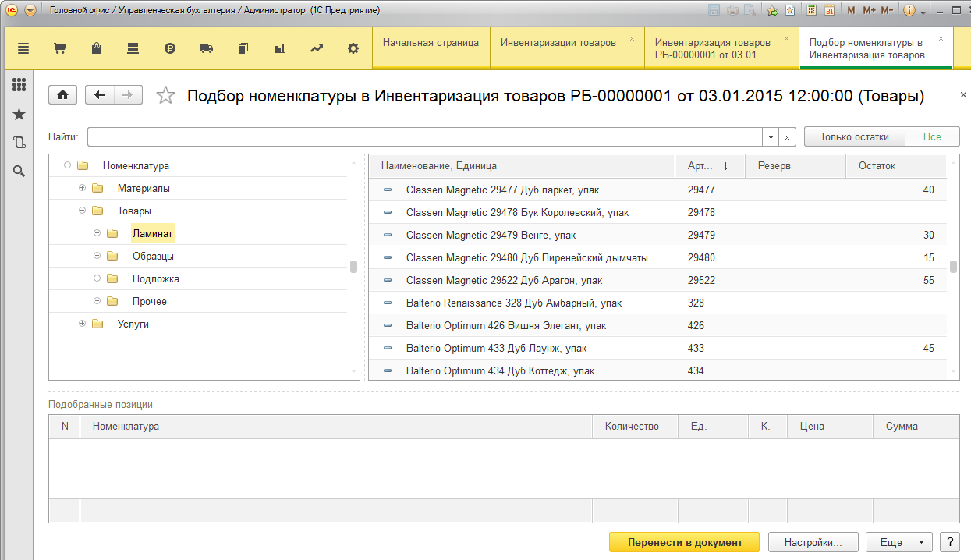The width and height of the screenshot is (971, 560).
Task: Open the Найти search history dropdown
Action: pos(771,136)
